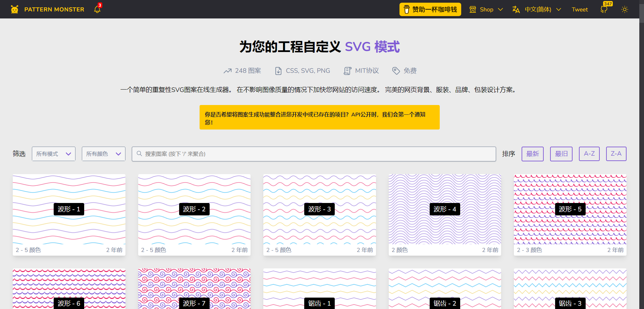Open the 波形 - 2 pattern thumbnail
Viewport: 644px width, 309px height.
194,209
